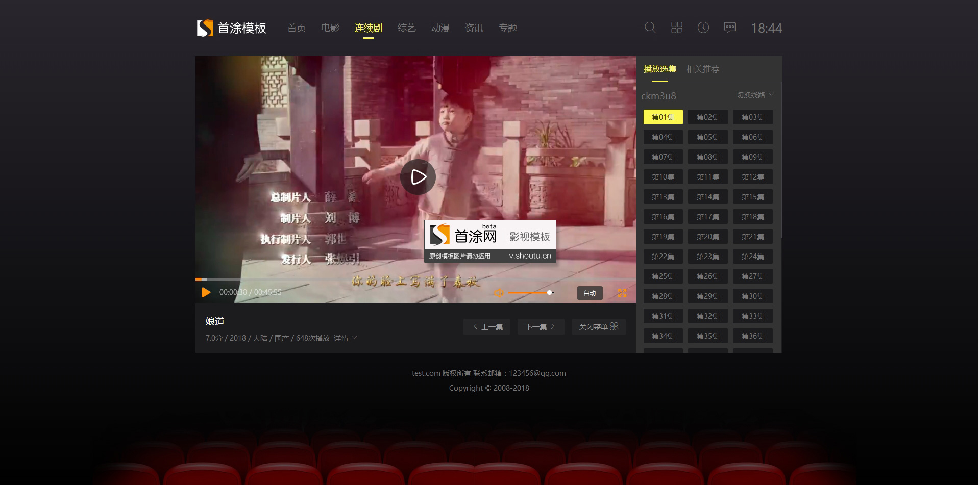Click the episode list scrollbar
The image size is (980, 485).
[x=781, y=160]
